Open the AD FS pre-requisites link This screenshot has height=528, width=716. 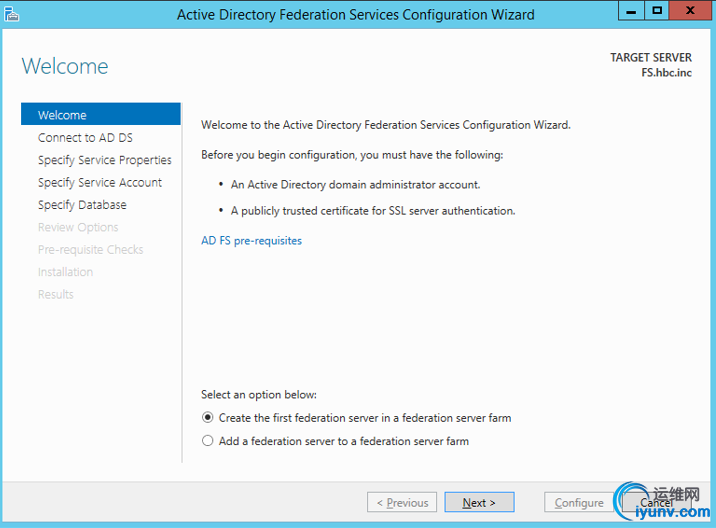(x=252, y=241)
